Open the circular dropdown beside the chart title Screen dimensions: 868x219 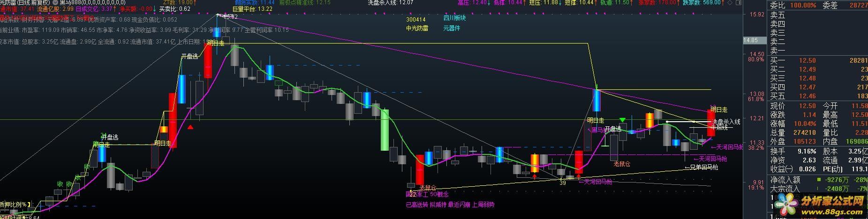[x=54, y=3]
